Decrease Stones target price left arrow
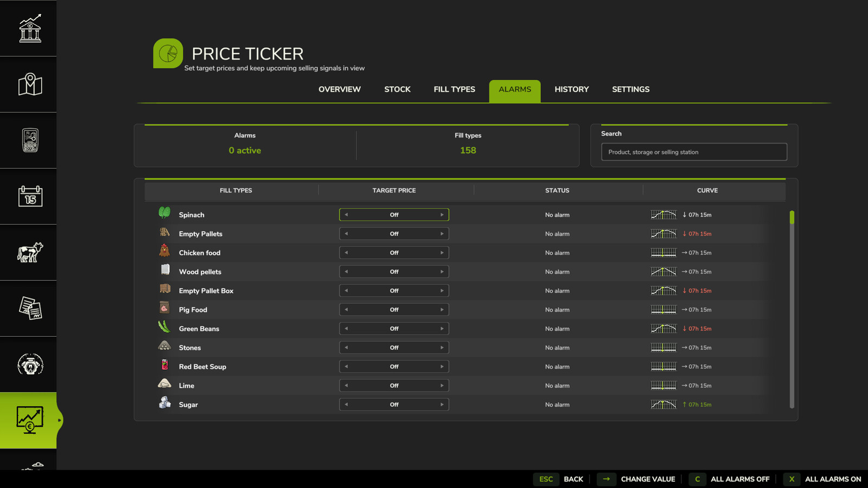 pos(346,348)
